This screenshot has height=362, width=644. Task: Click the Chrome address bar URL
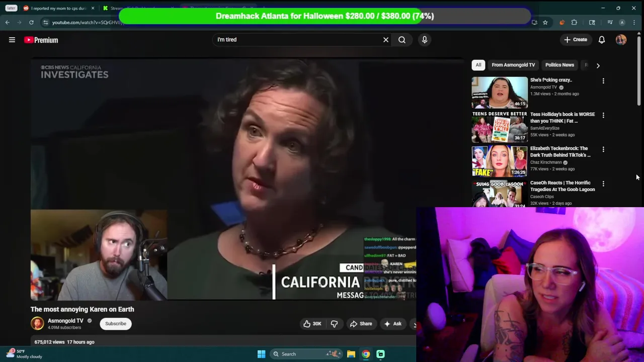pos(87,22)
